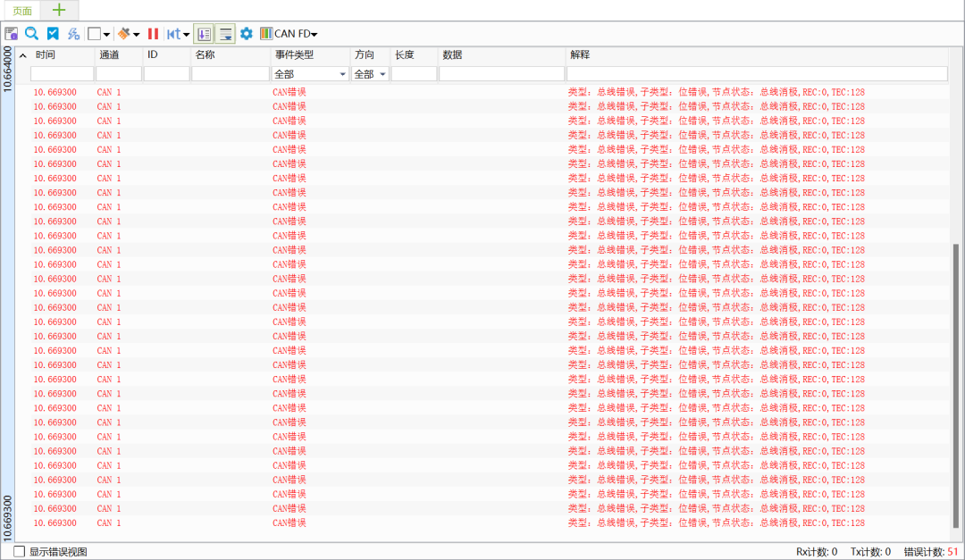The width and height of the screenshot is (965, 560).
Task: Toggle the chronological sort view button
Action: [204, 34]
